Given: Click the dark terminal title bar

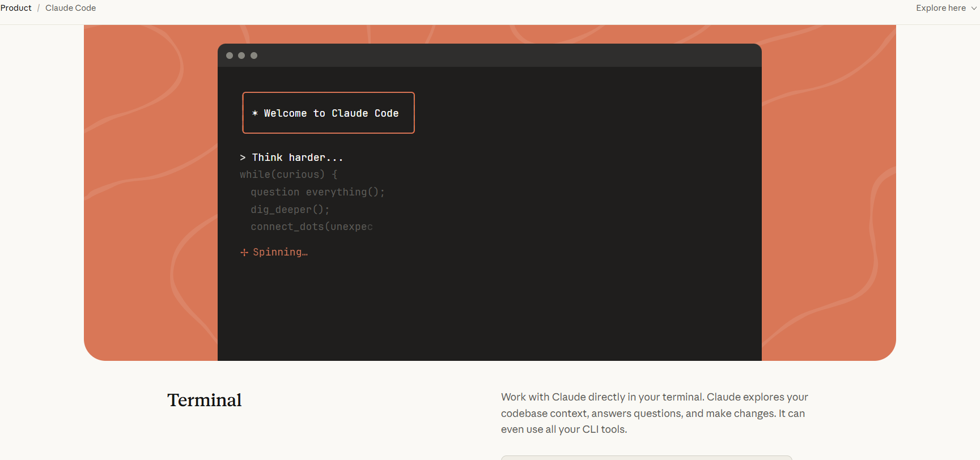Looking at the screenshot, I should 489,56.
